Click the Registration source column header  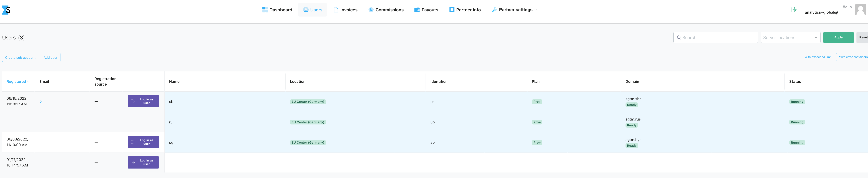click(105, 82)
